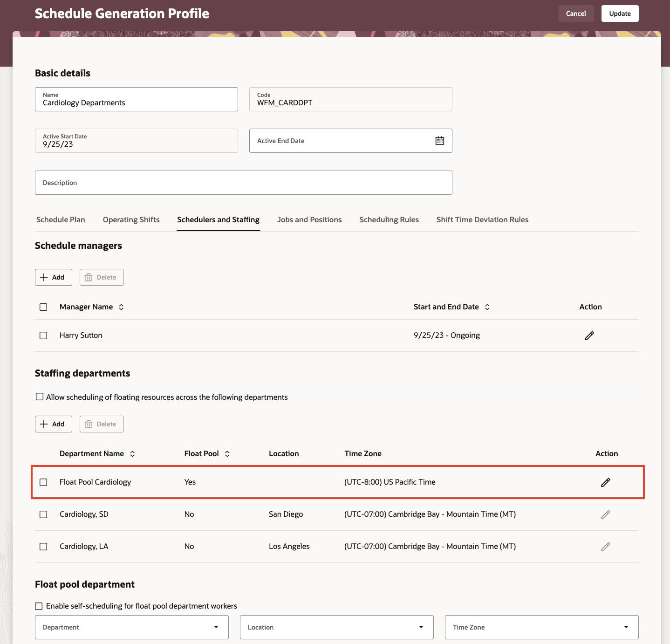The width and height of the screenshot is (670, 644).
Task: Enable scheduling of floating resources across departments
Action: 40,397
